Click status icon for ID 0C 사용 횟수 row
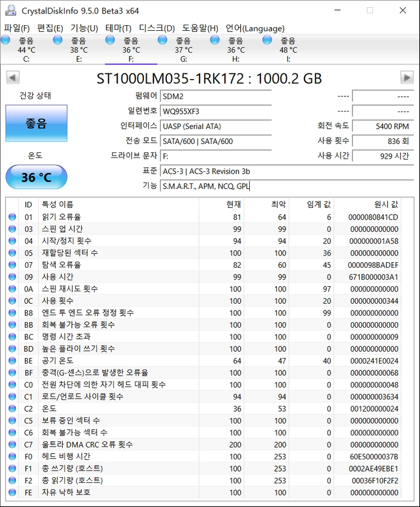The height and width of the screenshot is (507, 420). [x=12, y=301]
